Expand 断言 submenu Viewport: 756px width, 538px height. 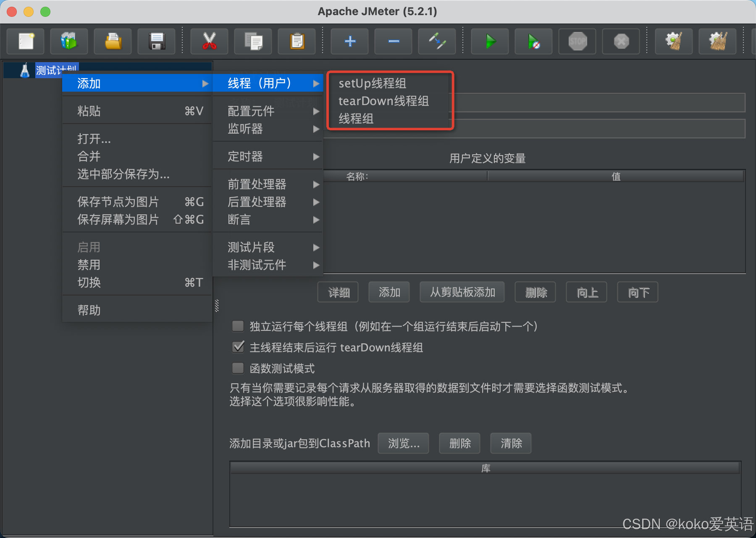pyautogui.click(x=268, y=219)
